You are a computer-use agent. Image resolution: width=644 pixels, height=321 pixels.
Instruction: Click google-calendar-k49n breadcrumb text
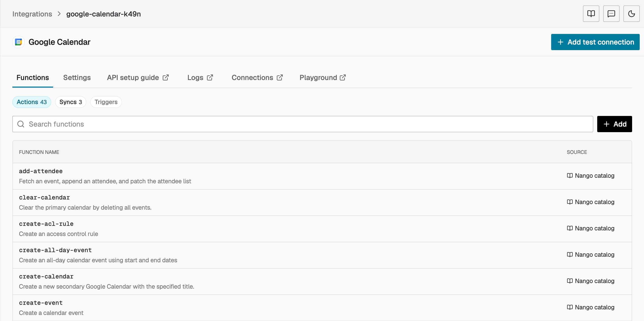click(x=103, y=14)
